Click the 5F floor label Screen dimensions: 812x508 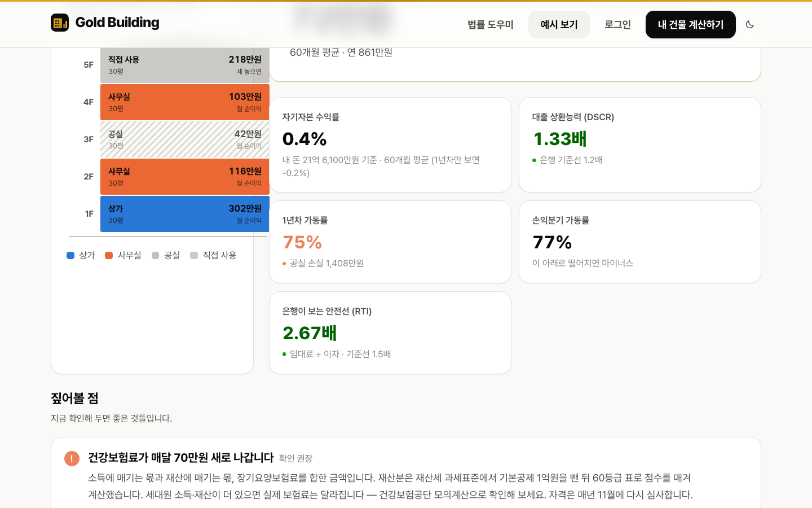[89, 65]
